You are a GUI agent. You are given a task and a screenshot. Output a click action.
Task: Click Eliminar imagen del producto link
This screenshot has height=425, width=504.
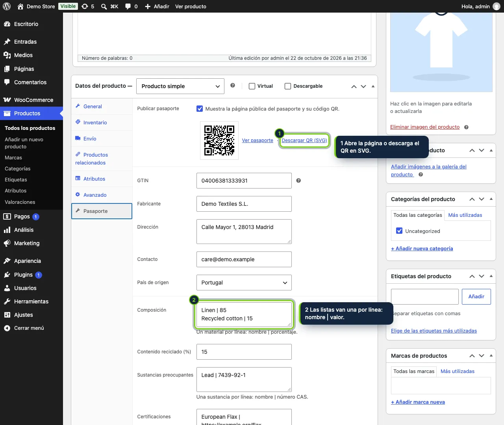coord(425,127)
